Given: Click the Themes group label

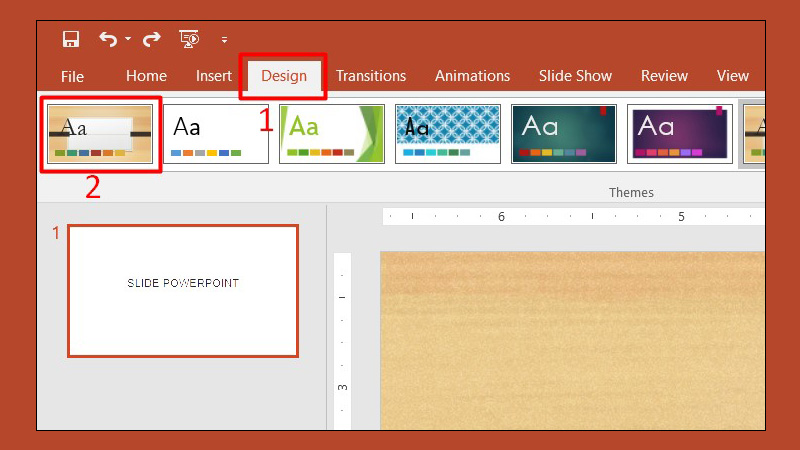Looking at the screenshot, I should click(631, 192).
